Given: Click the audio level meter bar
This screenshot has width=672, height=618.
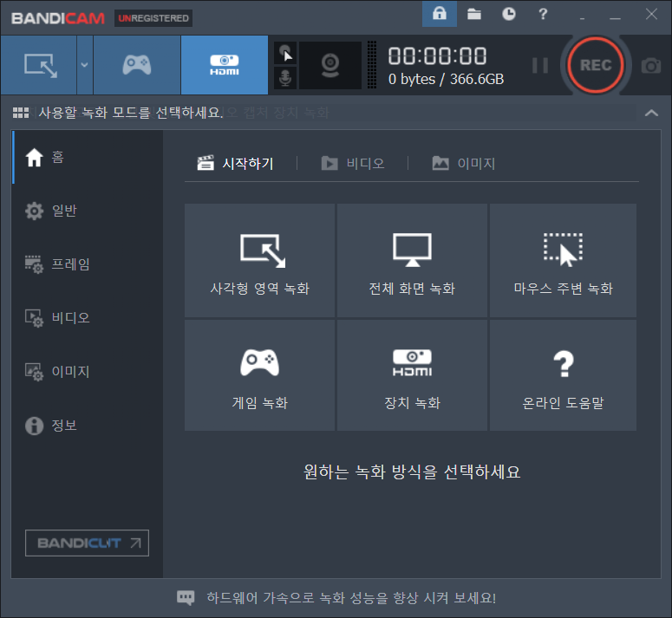Looking at the screenshot, I should point(372,65).
